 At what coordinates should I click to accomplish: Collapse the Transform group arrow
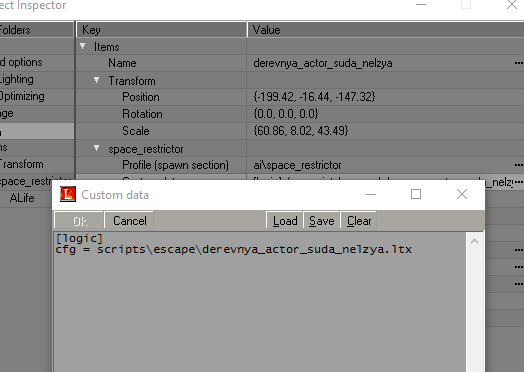96,80
